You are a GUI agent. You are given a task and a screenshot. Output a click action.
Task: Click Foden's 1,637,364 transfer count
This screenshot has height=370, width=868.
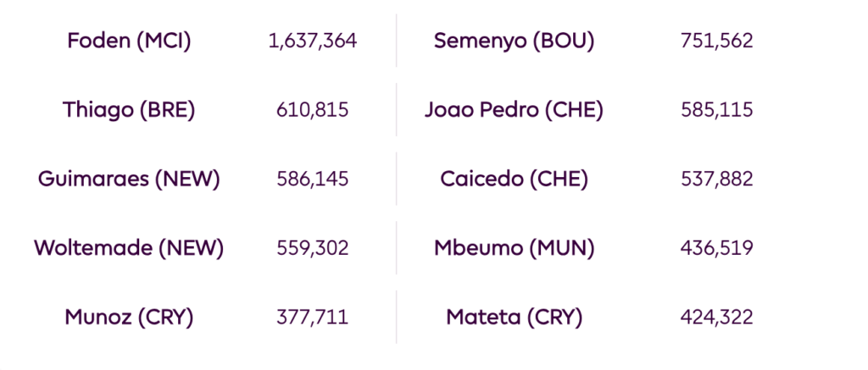pos(312,41)
